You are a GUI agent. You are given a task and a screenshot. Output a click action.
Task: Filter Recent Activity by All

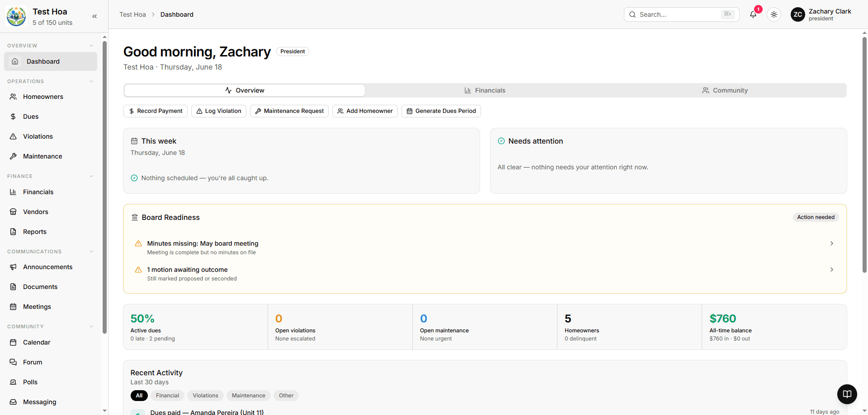139,396
